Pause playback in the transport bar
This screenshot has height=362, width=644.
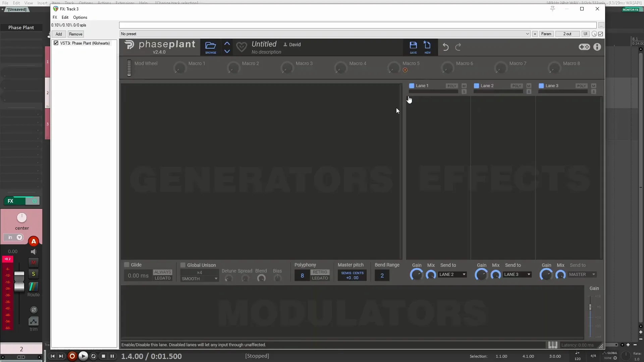coord(112,356)
